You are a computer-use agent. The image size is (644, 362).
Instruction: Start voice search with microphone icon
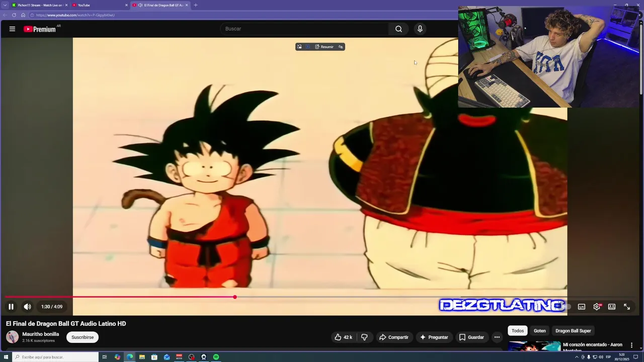[x=420, y=29]
